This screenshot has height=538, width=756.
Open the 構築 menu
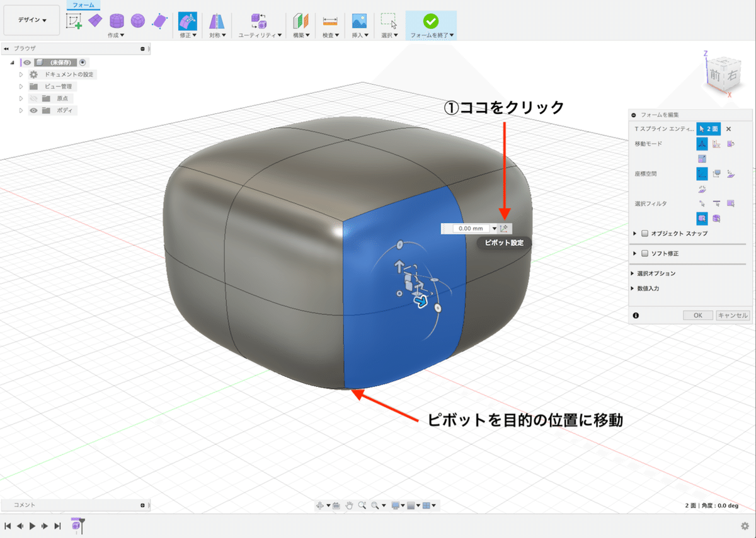click(302, 35)
